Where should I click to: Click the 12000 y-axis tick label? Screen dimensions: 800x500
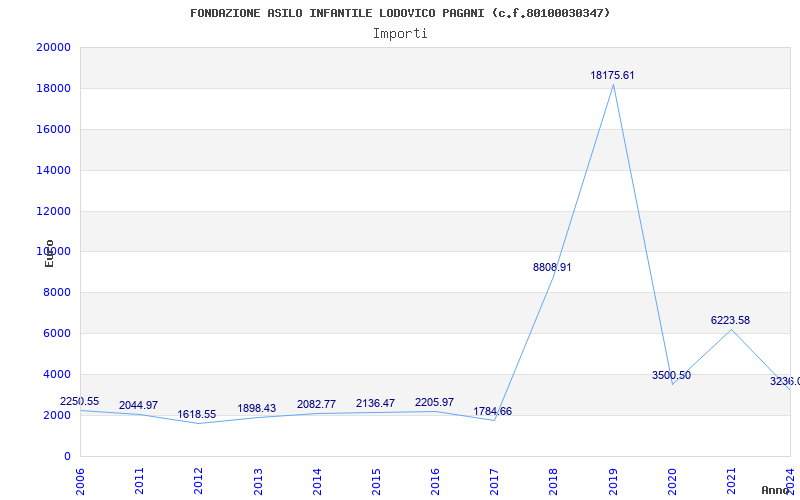coord(53,211)
